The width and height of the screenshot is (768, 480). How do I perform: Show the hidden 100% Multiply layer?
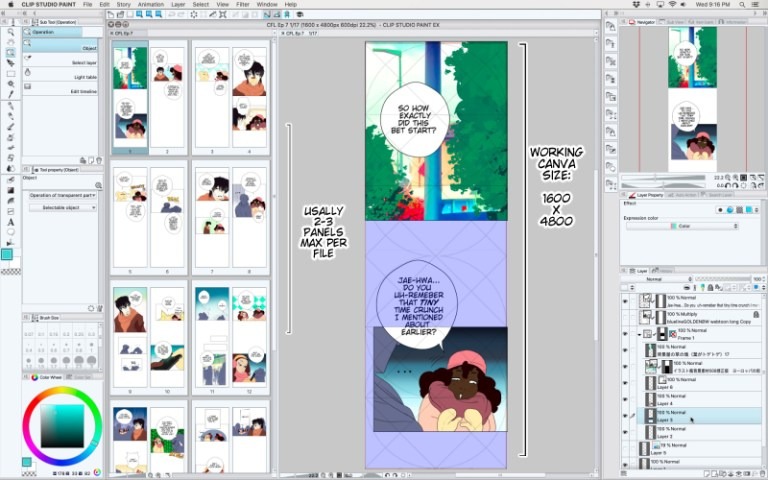[625, 317]
